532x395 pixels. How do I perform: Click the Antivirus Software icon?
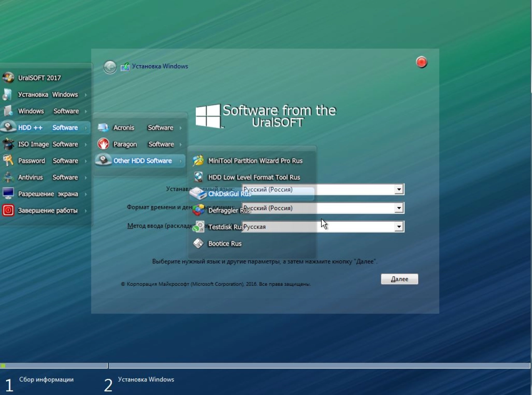tap(8, 177)
